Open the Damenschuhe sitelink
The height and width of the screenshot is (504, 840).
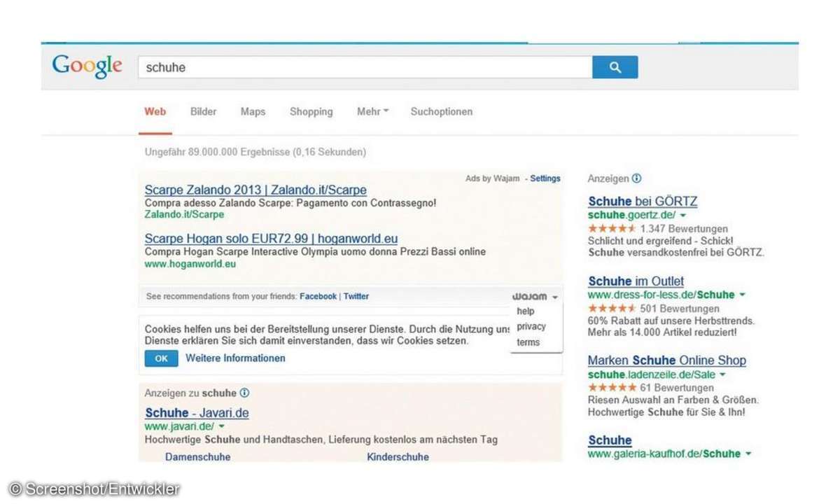pyautogui.click(x=197, y=457)
